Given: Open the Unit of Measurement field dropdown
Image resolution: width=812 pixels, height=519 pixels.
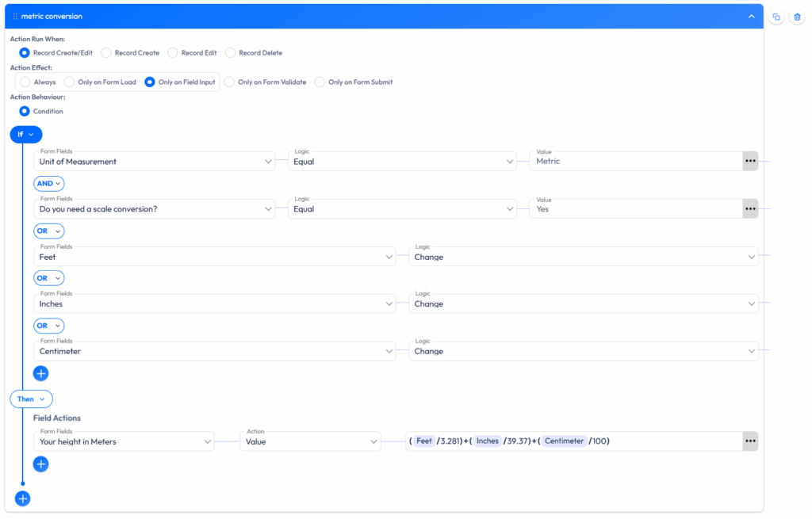Looking at the screenshot, I should (154, 162).
